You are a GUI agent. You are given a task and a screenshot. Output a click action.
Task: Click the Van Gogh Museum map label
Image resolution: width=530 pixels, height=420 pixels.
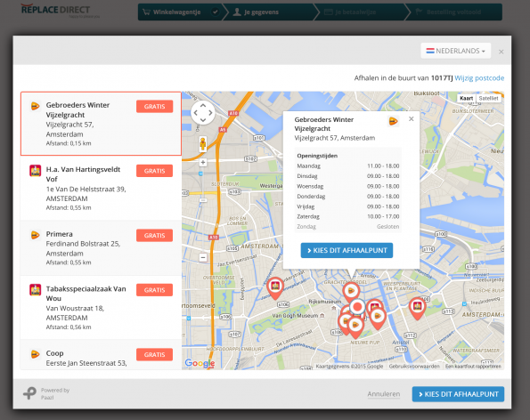tap(295, 316)
